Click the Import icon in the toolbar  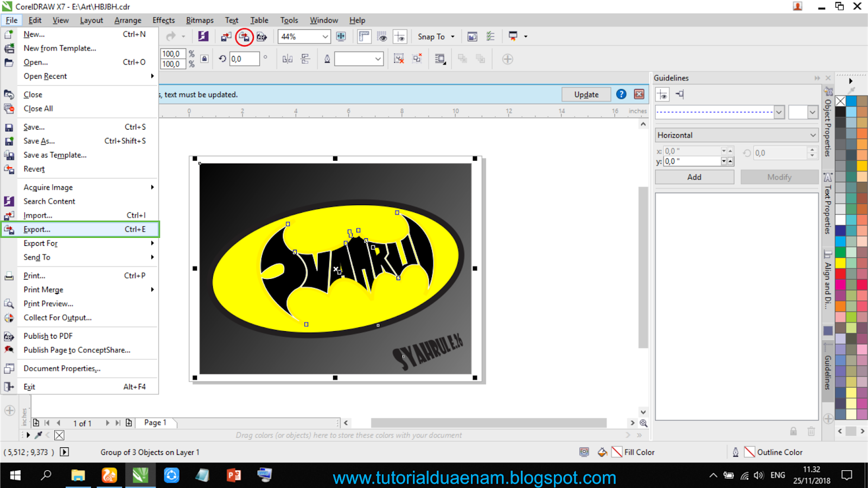pos(226,36)
